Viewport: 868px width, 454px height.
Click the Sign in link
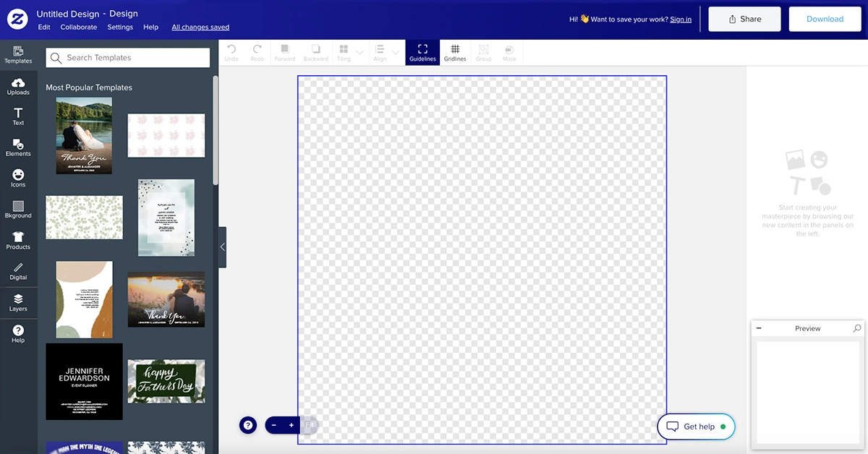point(680,20)
